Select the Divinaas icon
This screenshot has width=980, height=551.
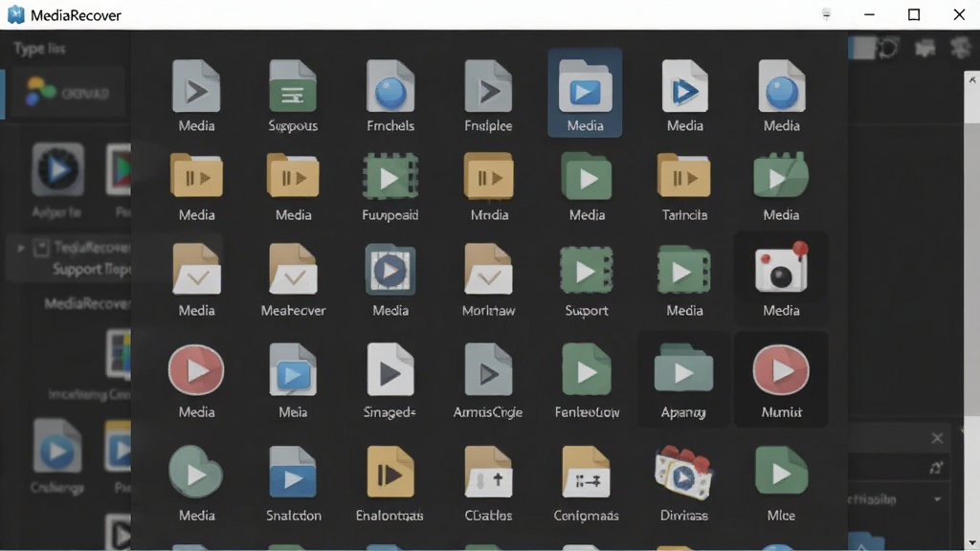pyautogui.click(x=683, y=473)
